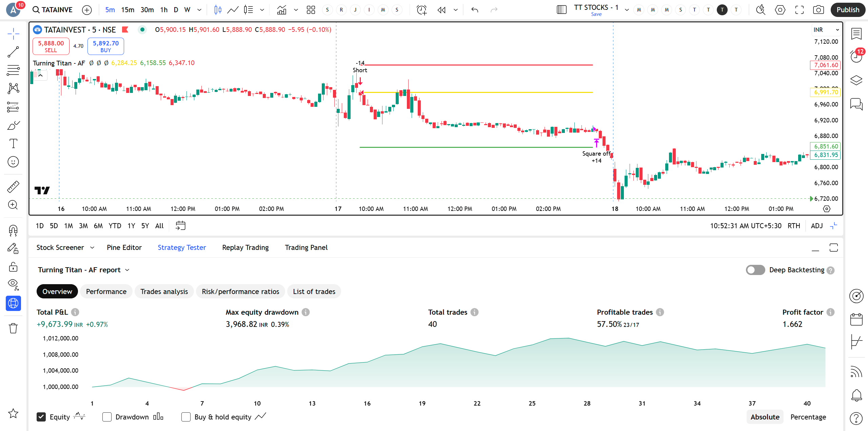Open chart settings hexagon icon
This screenshot has height=431, width=868.
click(x=780, y=10)
